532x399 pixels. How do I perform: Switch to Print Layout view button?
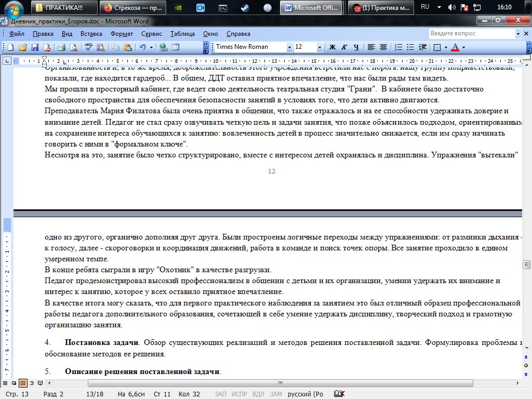click(23, 383)
